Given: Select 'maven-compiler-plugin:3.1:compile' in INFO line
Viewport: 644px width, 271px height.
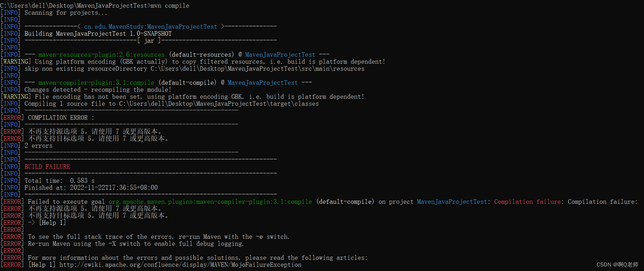Looking at the screenshot, I should [x=96, y=83].
